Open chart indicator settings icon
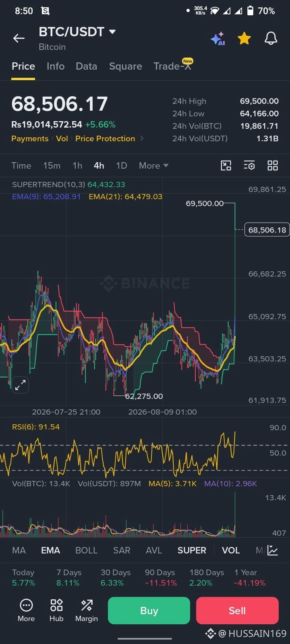The height and width of the screenshot is (644, 290). pyautogui.click(x=249, y=165)
